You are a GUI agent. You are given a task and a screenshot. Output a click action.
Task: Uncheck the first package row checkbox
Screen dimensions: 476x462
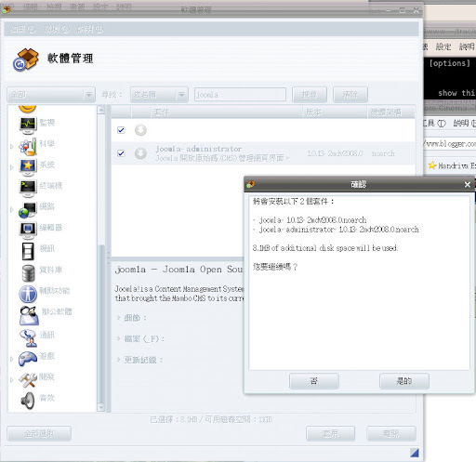click(x=121, y=130)
